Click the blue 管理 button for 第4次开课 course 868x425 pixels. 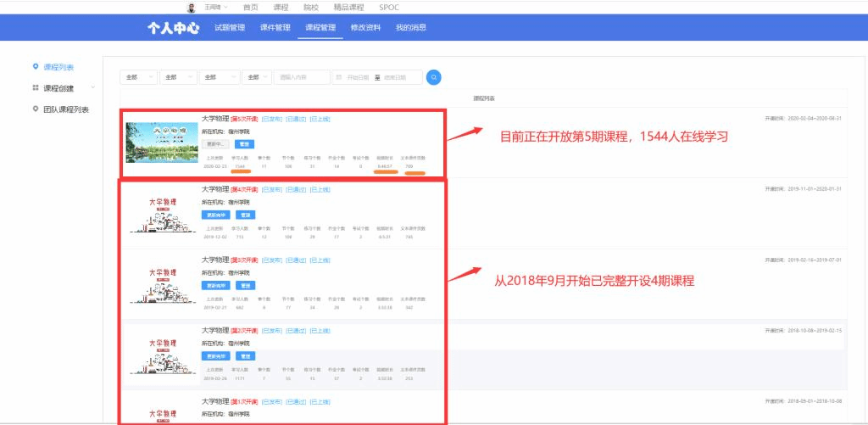[x=245, y=215]
